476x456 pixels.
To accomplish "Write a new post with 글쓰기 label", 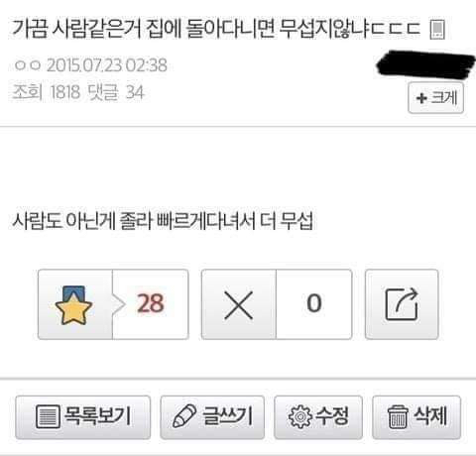I will 227,415.
